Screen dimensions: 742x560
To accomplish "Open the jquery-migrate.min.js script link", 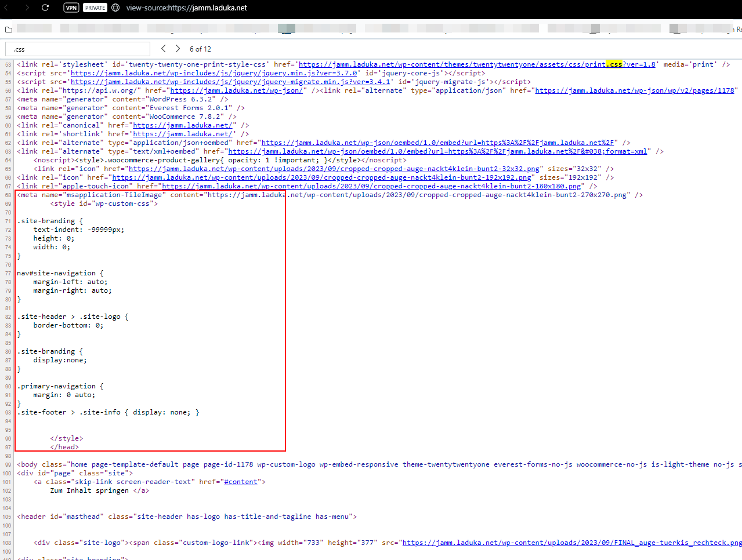I will pos(230,82).
